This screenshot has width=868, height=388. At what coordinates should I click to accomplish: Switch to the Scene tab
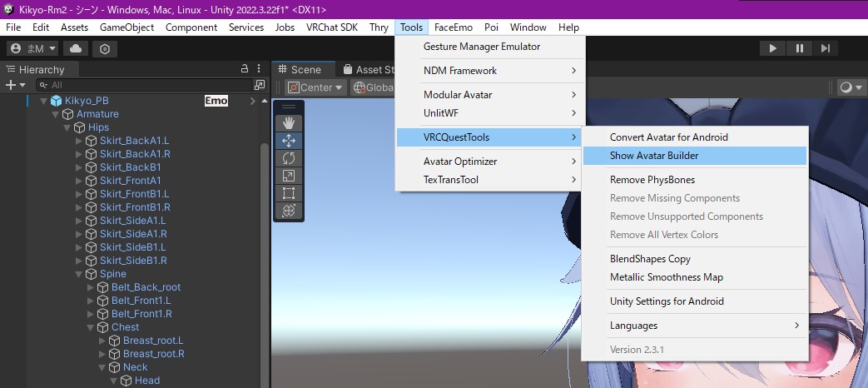point(304,69)
